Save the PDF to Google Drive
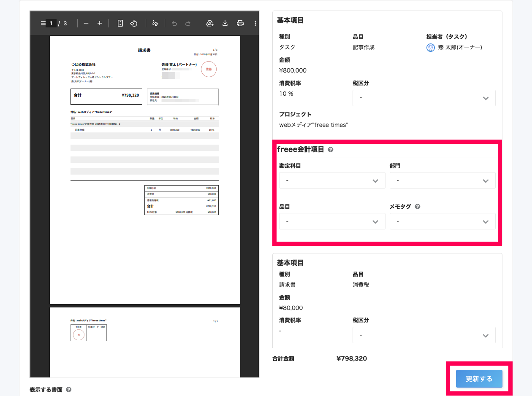This screenshot has width=532, height=396. (210, 23)
